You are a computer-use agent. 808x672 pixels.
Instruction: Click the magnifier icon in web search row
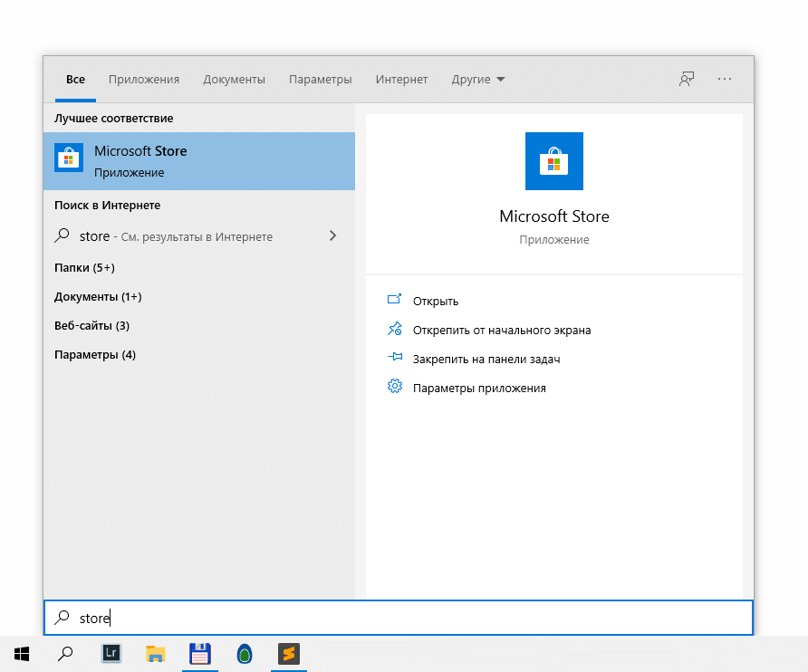[x=62, y=235]
